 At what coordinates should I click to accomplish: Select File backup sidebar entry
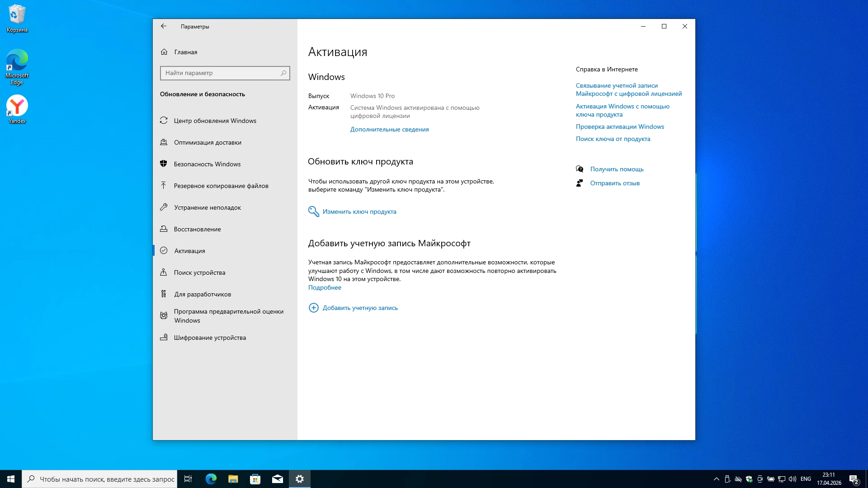(221, 186)
